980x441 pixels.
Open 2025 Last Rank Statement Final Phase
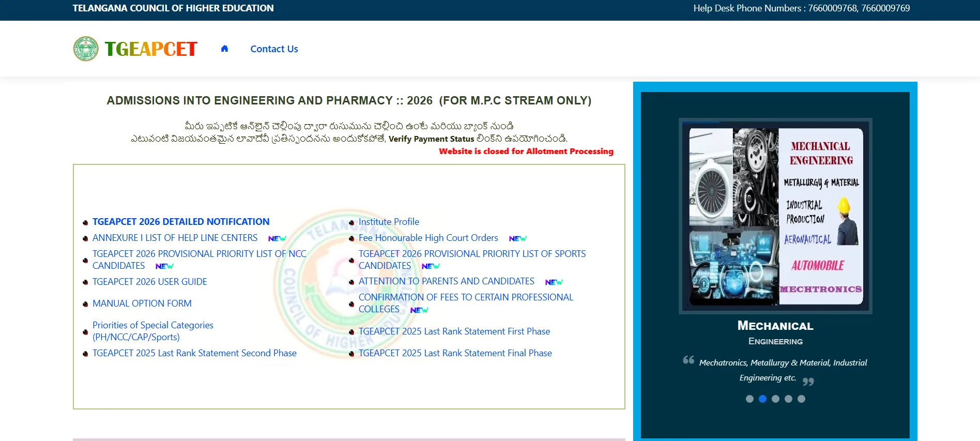[x=455, y=353]
